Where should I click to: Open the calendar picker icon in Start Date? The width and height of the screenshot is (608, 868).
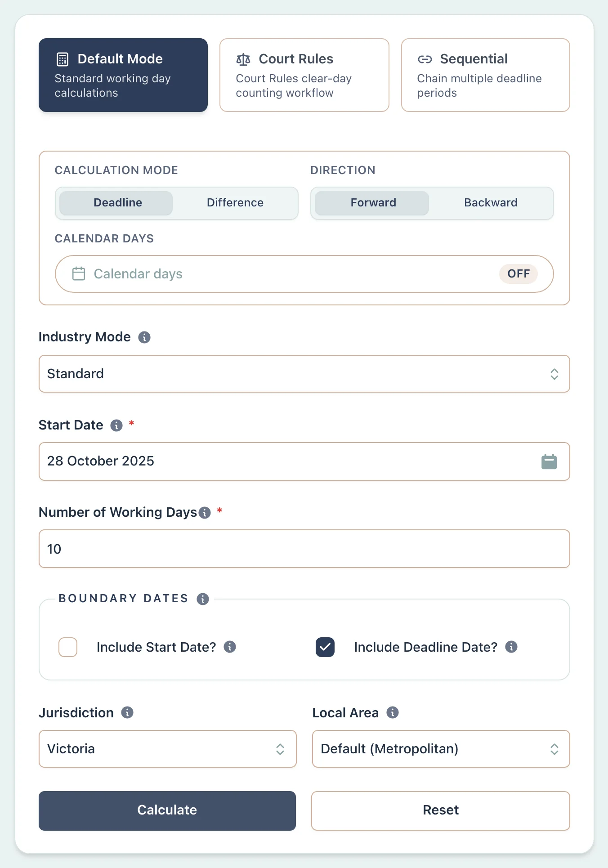(549, 462)
